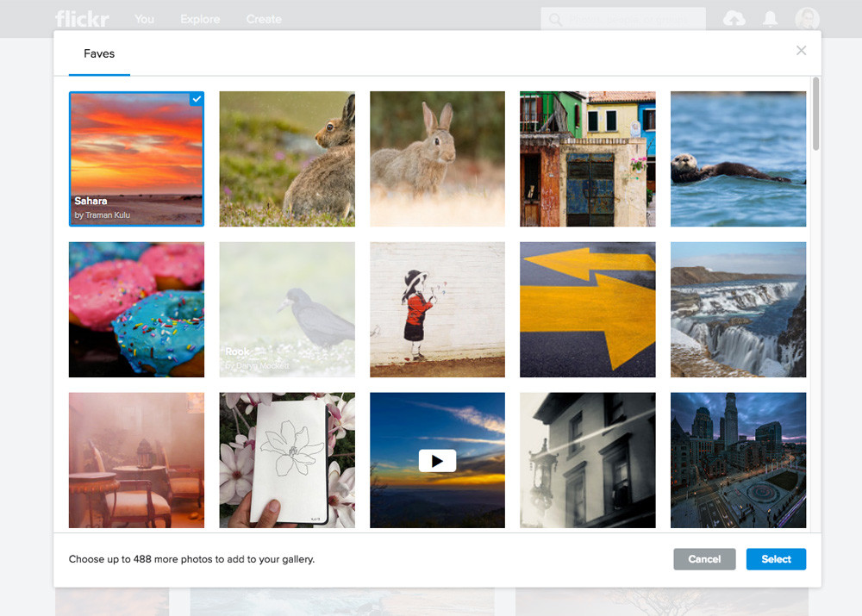Play the sunset video thumbnail
Viewport: 862px width, 616px height.
tap(437, 460)
